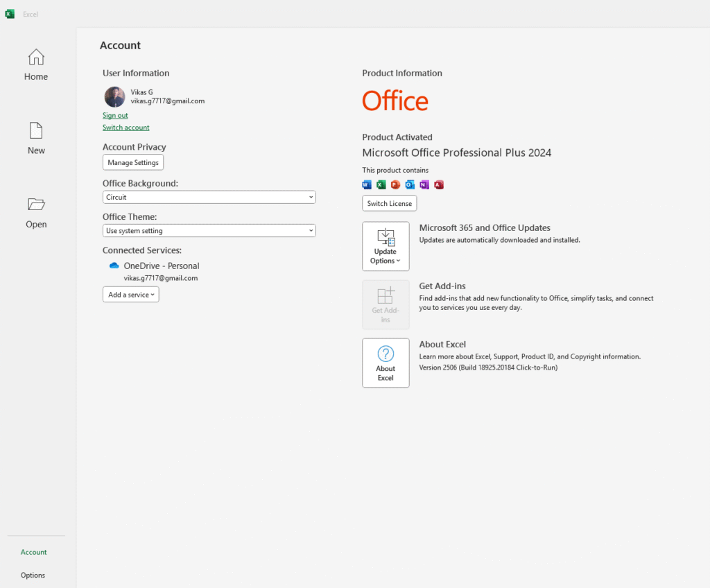Click the email address under user name
This screenshot has height=588, width=710.
[168, 101]
